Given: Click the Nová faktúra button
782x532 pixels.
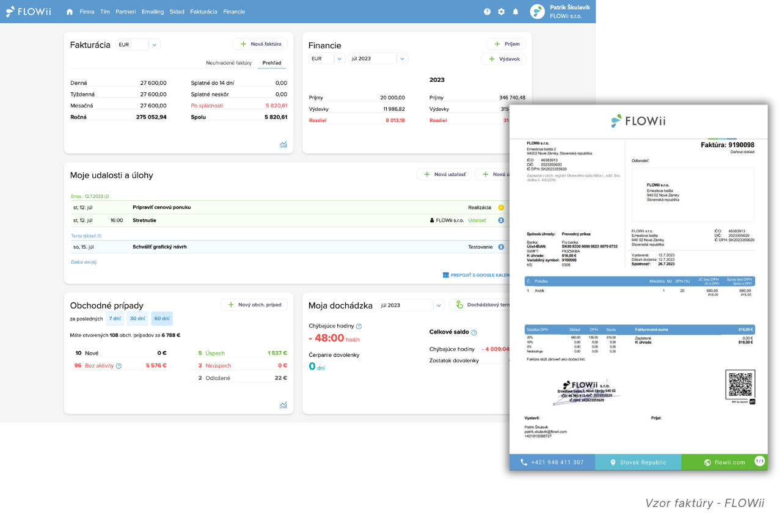Looking at the screenshot, I should point(260,44).
